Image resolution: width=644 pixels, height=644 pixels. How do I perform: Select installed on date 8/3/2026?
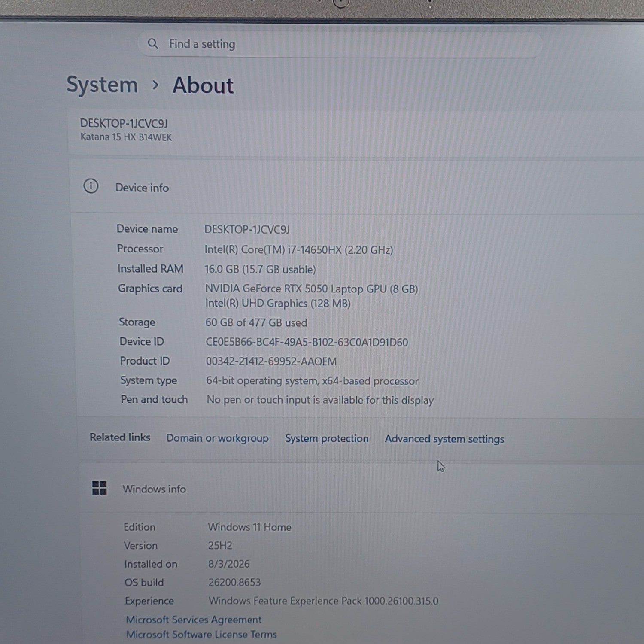(229, 564)
